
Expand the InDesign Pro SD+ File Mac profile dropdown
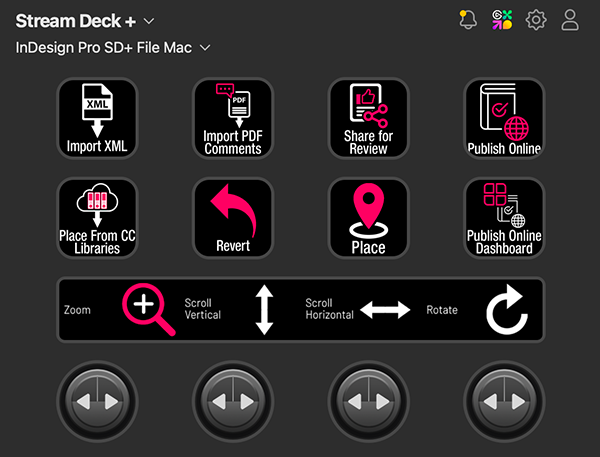coord(113,48)
